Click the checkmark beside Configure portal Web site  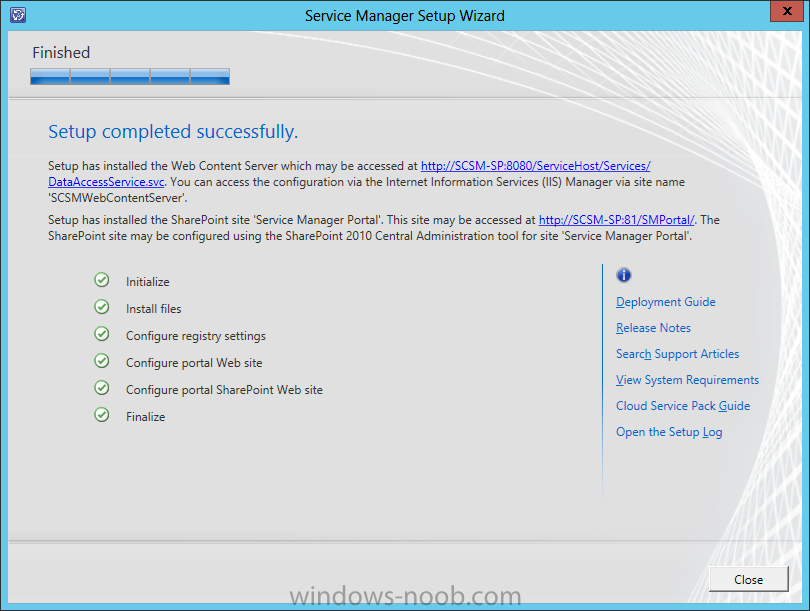pos(102,361)
